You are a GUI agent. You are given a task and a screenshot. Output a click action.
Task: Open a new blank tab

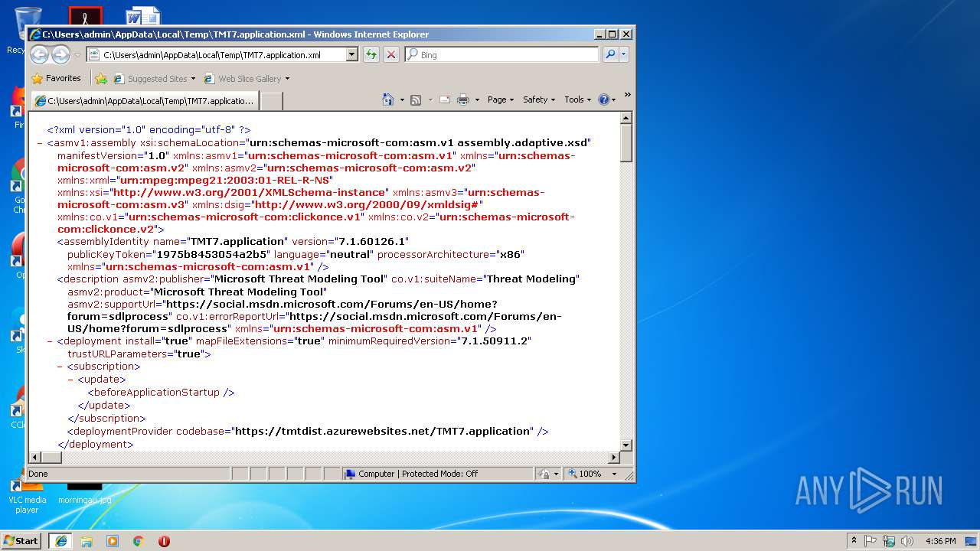pyautogui.click(x=272, y=101)
